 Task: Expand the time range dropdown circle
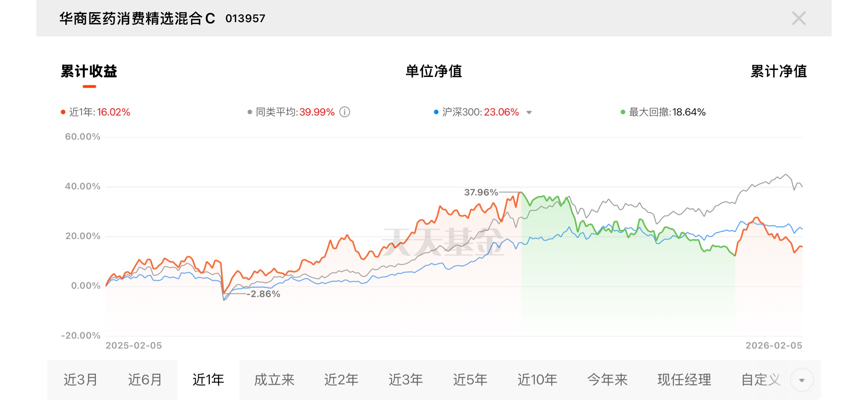pyautogui.click(x=802, y=380)
